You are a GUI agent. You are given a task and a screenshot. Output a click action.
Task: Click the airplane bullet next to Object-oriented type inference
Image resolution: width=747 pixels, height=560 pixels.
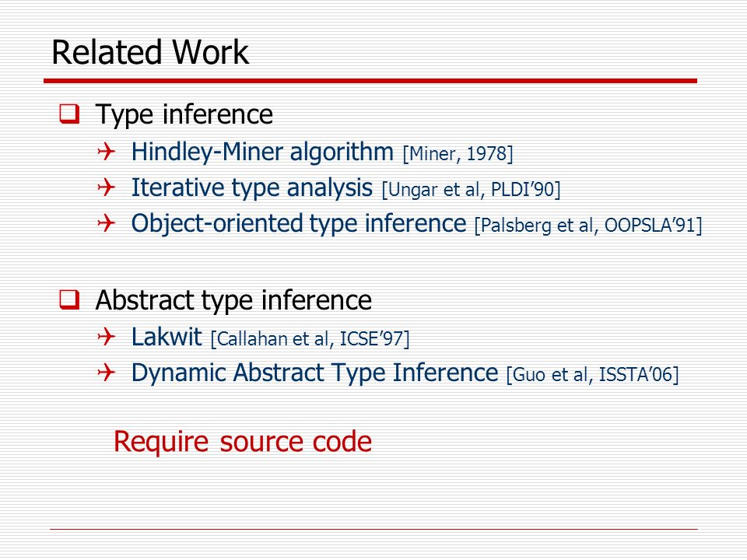coord(107,223)
